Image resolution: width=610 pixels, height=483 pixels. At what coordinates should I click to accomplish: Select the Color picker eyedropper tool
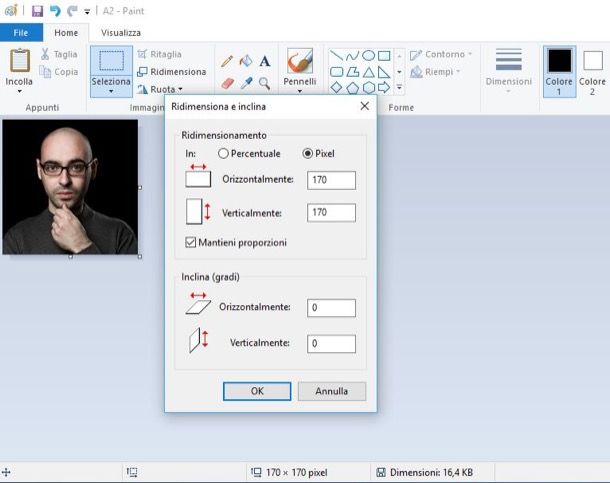click(x=246, y=83)
